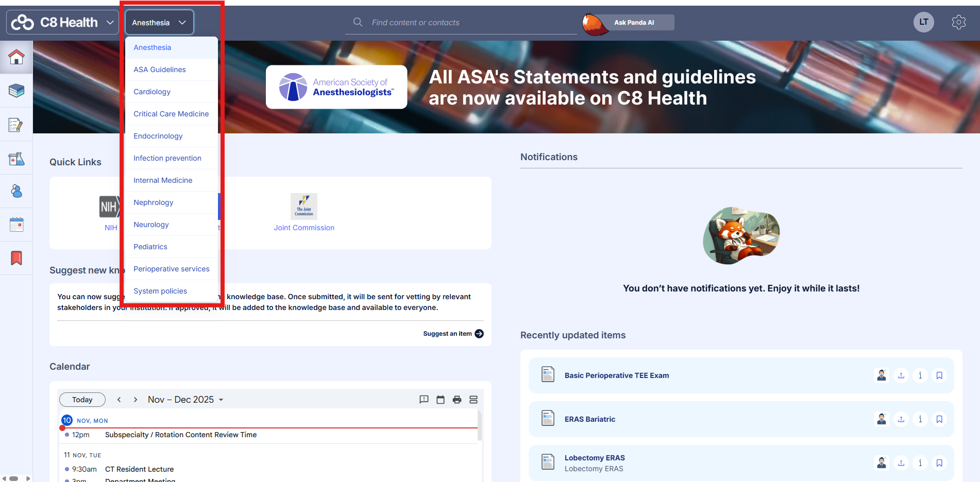Open the Home icon in sidebar
This screenshot has width=980, height=482.
click(x=16, y=57)
